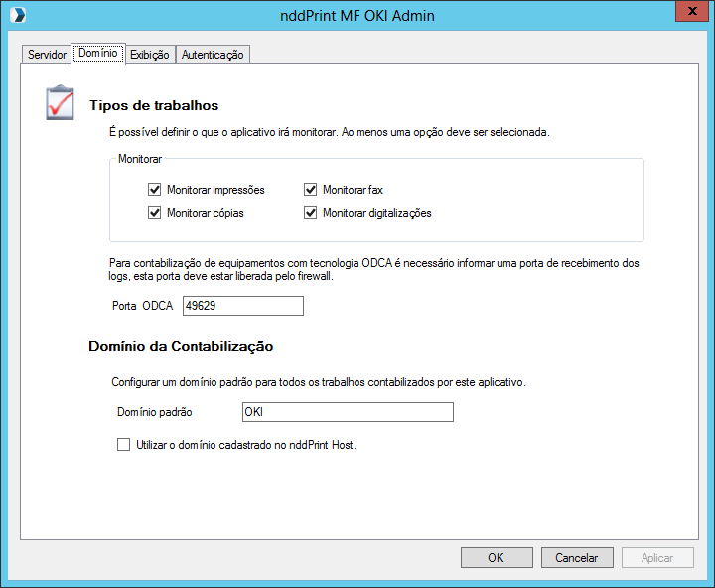Click the Cancelar button
The width and height of the screenshot is (715, 588).
coord(576,558)
